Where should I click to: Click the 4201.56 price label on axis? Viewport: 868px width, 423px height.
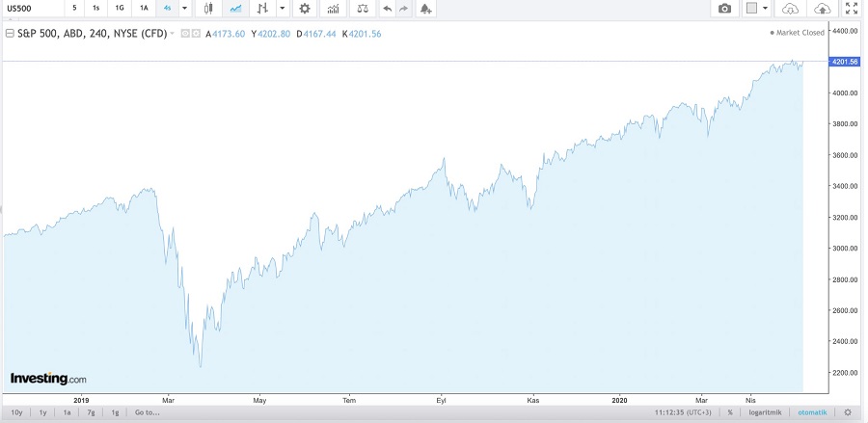[x=844, y=62]
